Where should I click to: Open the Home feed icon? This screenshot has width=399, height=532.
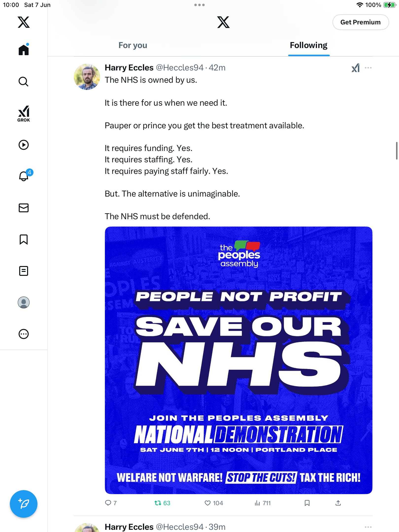[x=24, y=50]
